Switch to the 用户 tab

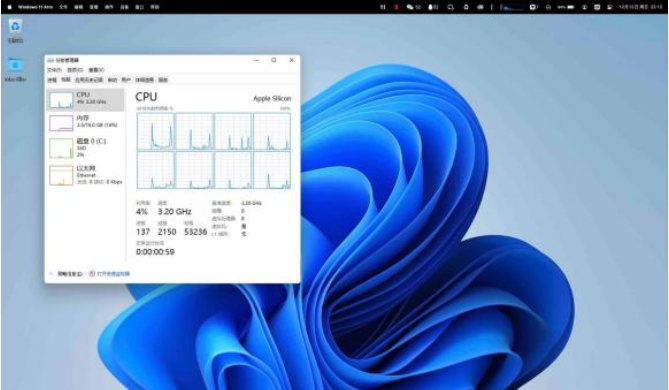(126, 80)
